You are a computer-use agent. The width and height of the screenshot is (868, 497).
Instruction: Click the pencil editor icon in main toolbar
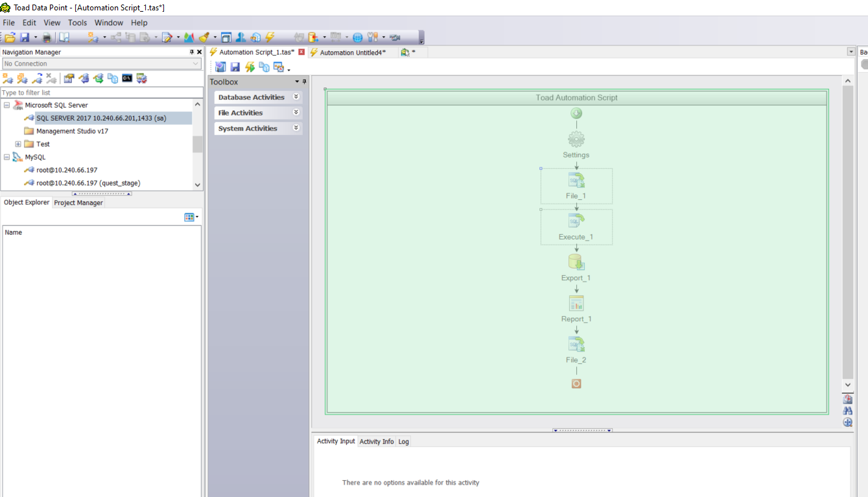tap(167, 38)
